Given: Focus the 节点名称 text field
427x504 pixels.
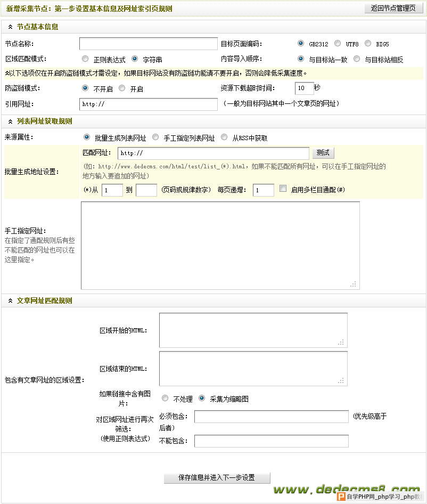Looking at the screenshot, I should pyautogui.click(x=149, y=44).
